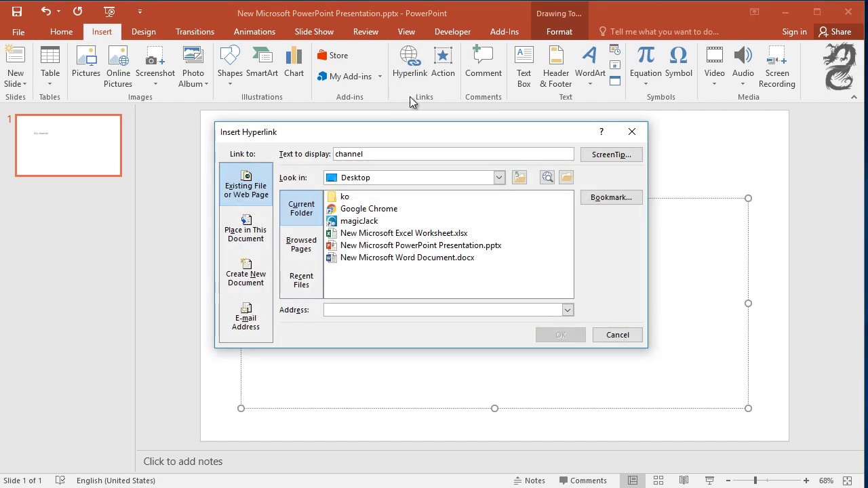Start slideshow from beginning icon

point(109,12)
